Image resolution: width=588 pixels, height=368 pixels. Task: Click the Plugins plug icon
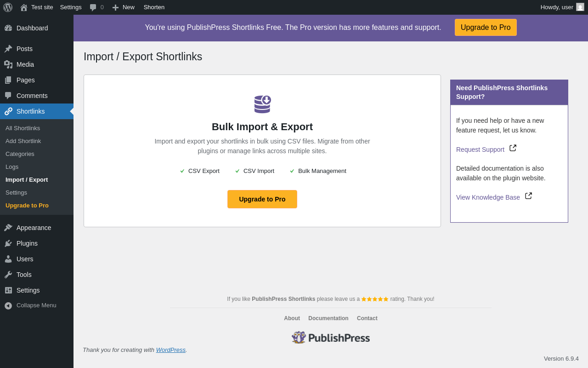click(x=8, y=243)
